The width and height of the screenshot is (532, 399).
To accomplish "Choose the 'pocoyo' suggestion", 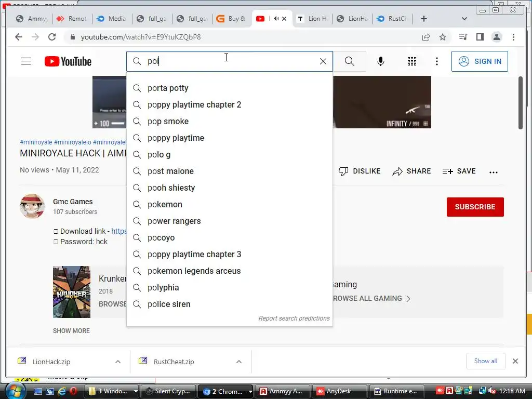I will [229, 238].
